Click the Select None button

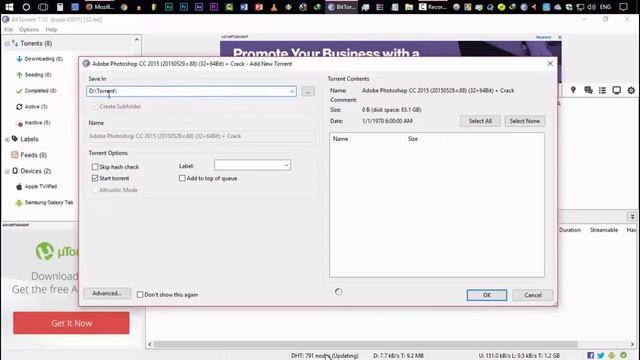(x=524, y=121)
